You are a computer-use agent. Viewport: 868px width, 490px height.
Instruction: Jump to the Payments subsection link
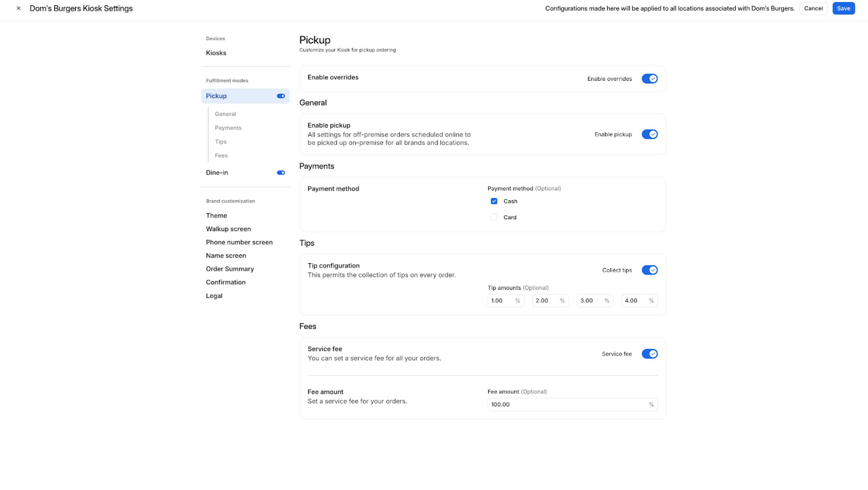(x=228, y=128)
